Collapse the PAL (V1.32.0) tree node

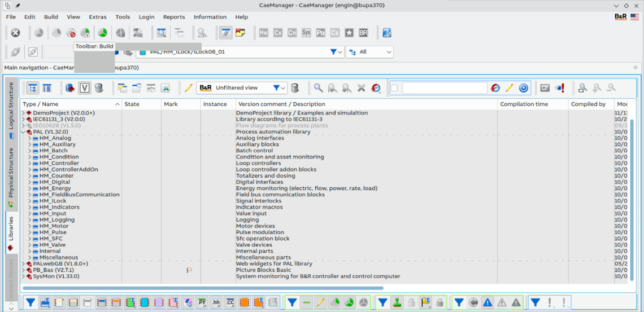(x=23, y=132)
